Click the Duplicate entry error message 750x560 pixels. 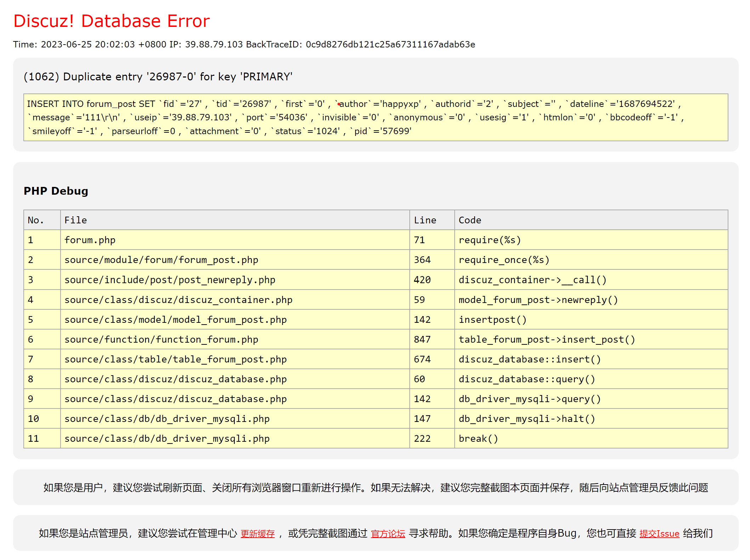(158, 77)
